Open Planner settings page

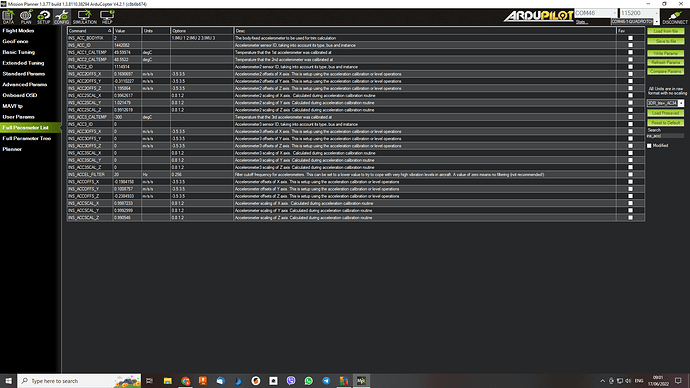click(12, 149)
